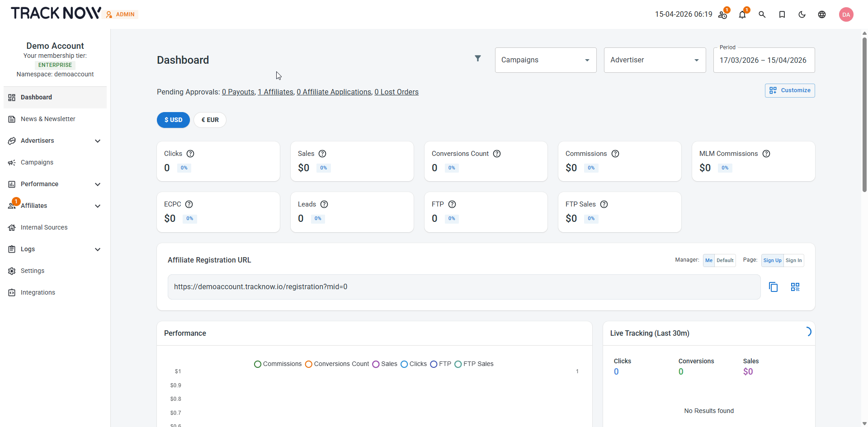Open the language globe icon
Viewport: 868px width, 427px height.
point(822,14)
